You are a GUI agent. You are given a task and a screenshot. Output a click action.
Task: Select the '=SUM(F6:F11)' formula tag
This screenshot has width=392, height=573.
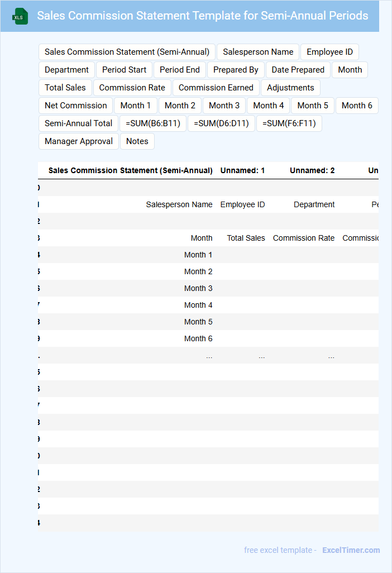(289, 123)
